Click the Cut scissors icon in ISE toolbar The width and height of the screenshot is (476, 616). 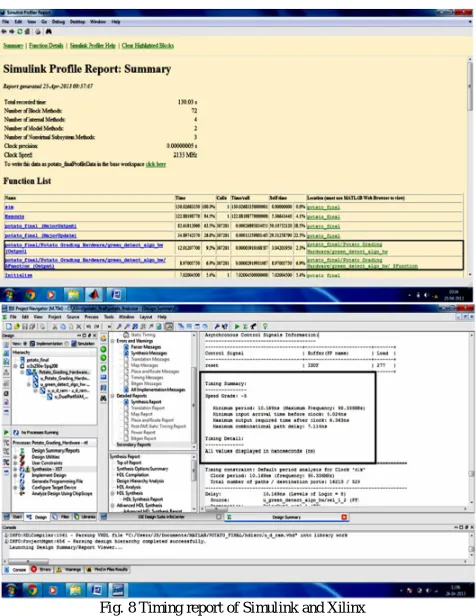[x=55, y=326]
